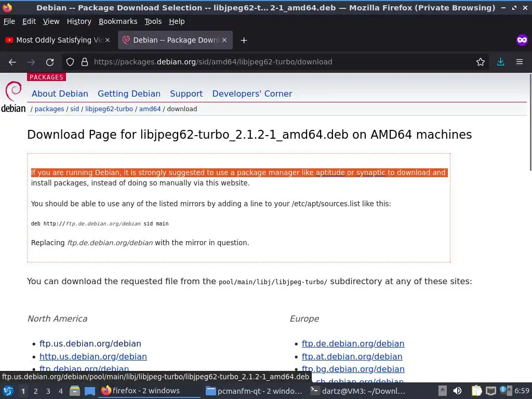
Task: Open the Tools menu
Action: (x=153, y=21)
